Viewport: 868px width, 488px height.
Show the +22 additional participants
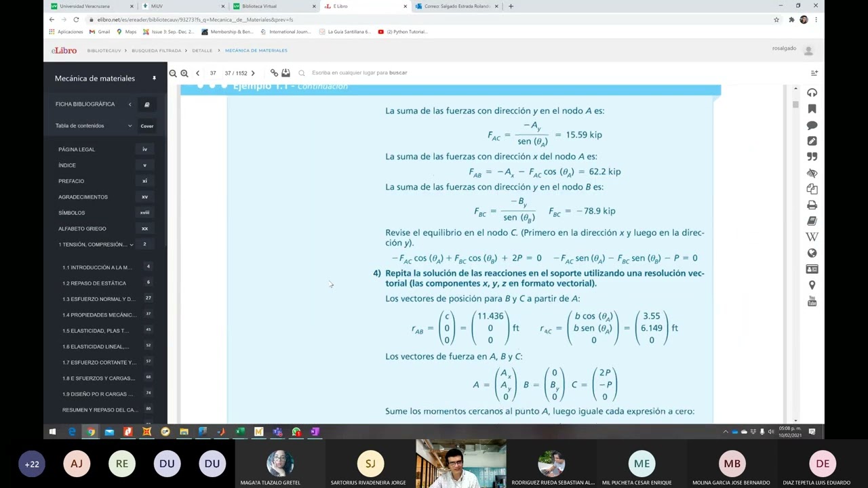32,464
